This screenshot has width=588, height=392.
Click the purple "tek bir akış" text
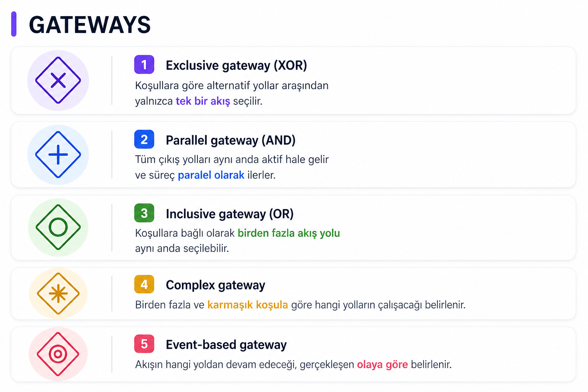(x=203, y=101)
